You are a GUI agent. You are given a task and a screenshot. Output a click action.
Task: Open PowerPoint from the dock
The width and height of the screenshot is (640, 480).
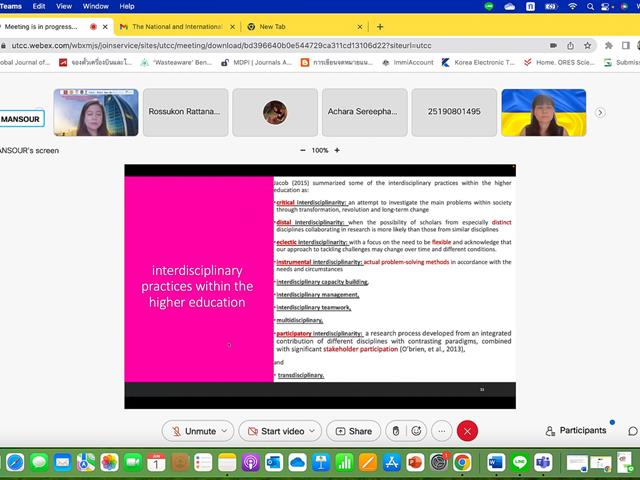(x=415, y=462)
